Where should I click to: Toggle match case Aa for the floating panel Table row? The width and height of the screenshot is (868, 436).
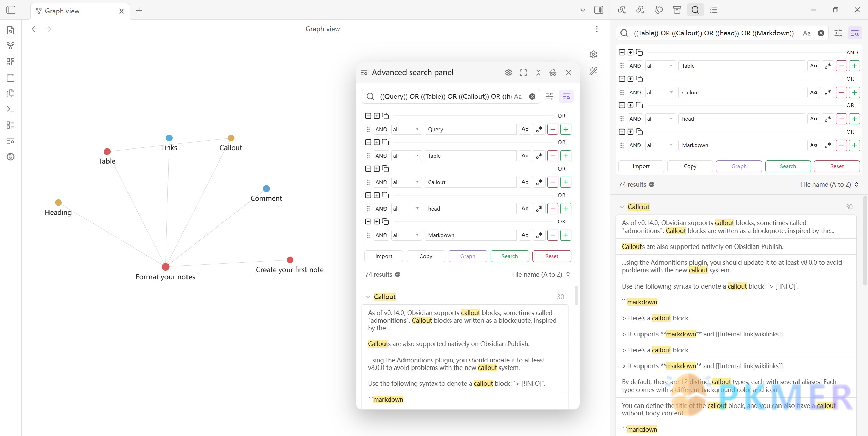tap(525, 156)
